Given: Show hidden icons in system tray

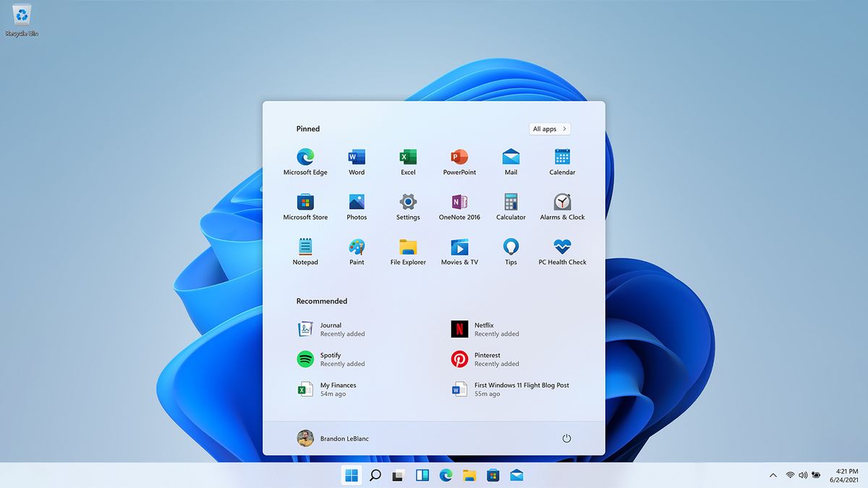Looking at the screenshot, I should pyautogui.click(x=773, y=475).
